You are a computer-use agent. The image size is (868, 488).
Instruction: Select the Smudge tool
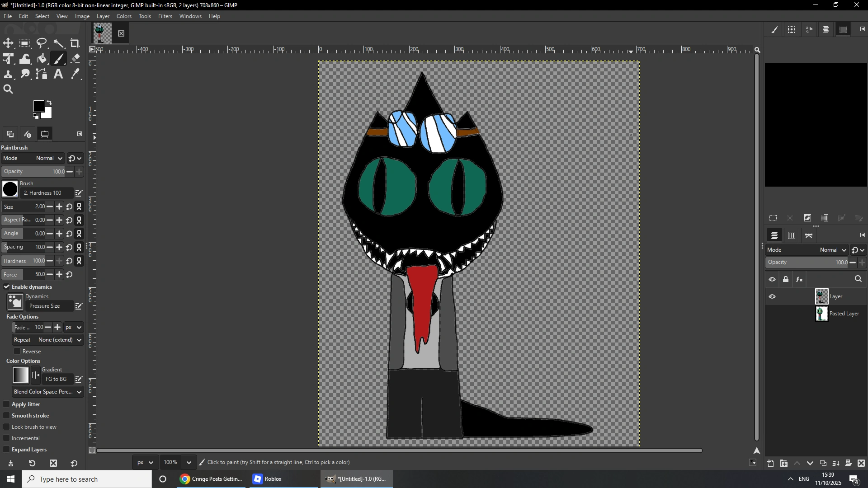click(x=25, y=74)
